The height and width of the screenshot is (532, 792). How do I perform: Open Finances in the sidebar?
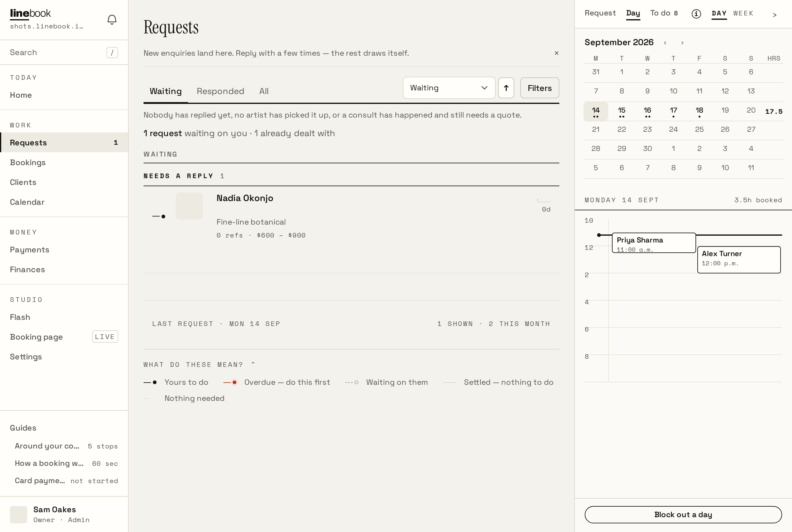tap(64, 269)
